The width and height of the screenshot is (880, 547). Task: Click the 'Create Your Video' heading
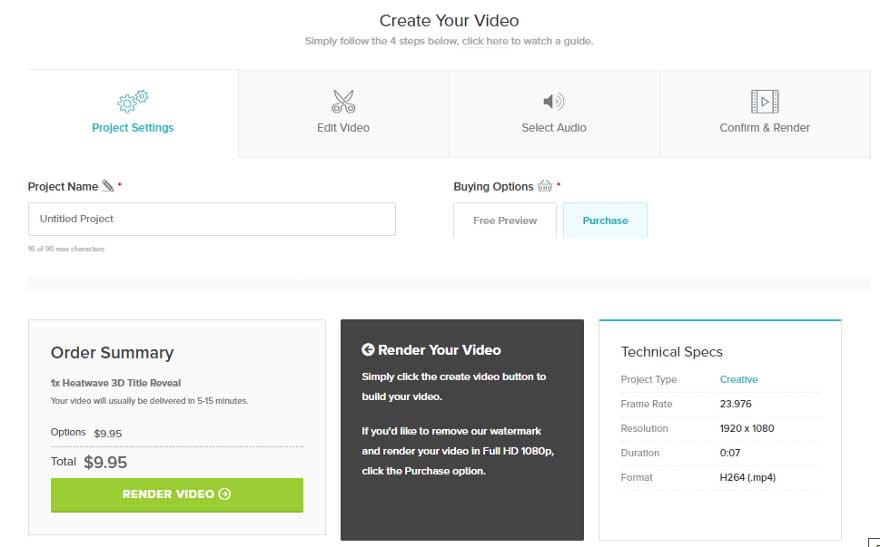click(449, 21)
